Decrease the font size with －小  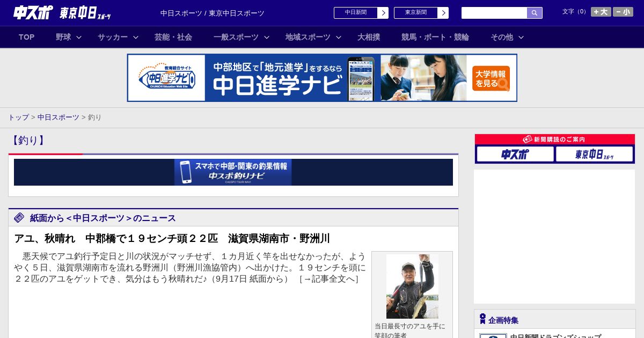pos(623,12)
